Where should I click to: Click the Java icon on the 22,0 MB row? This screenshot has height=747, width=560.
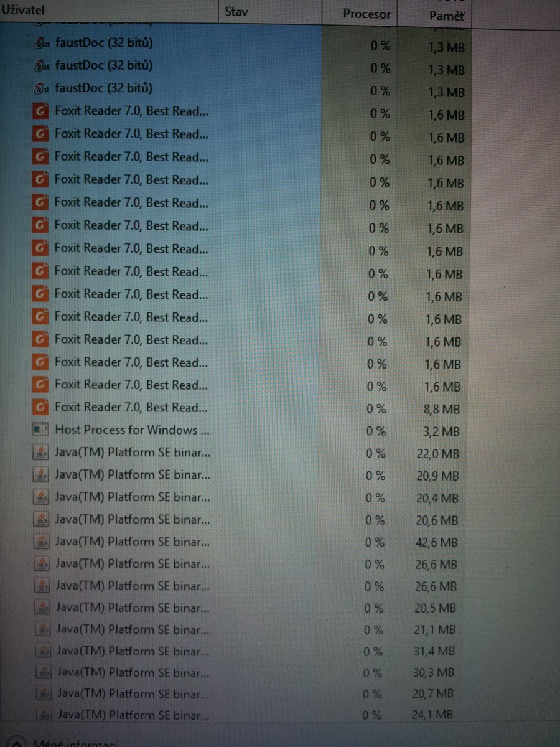[41, 453]
